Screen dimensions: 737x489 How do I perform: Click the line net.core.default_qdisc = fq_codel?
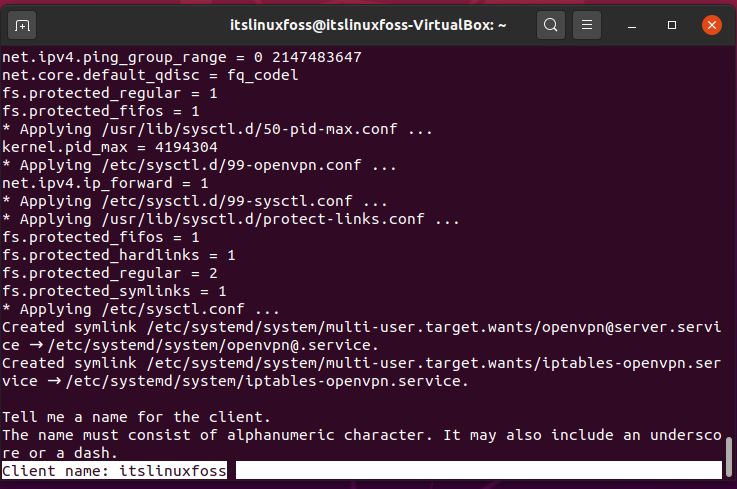[x=150, y=75]
